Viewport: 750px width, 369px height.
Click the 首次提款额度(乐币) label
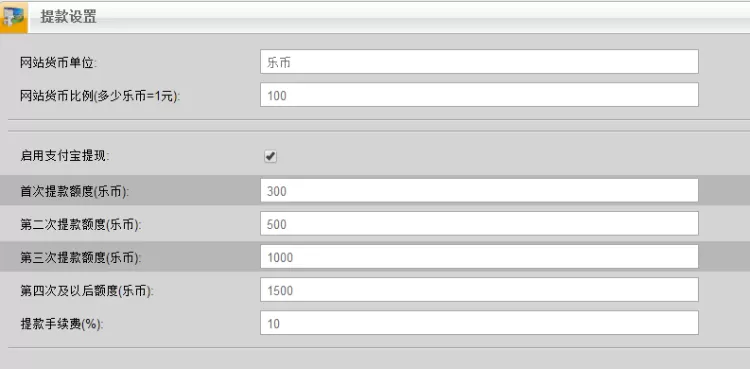75,191
